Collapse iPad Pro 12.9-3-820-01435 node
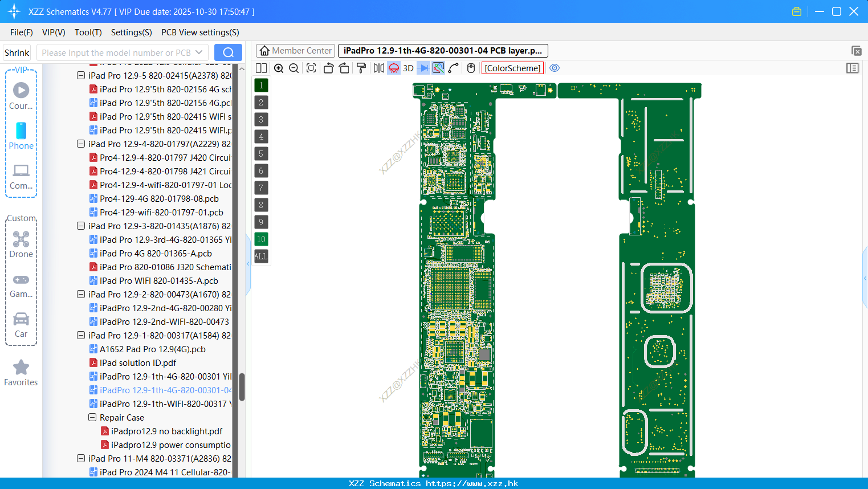 (81, 226)
